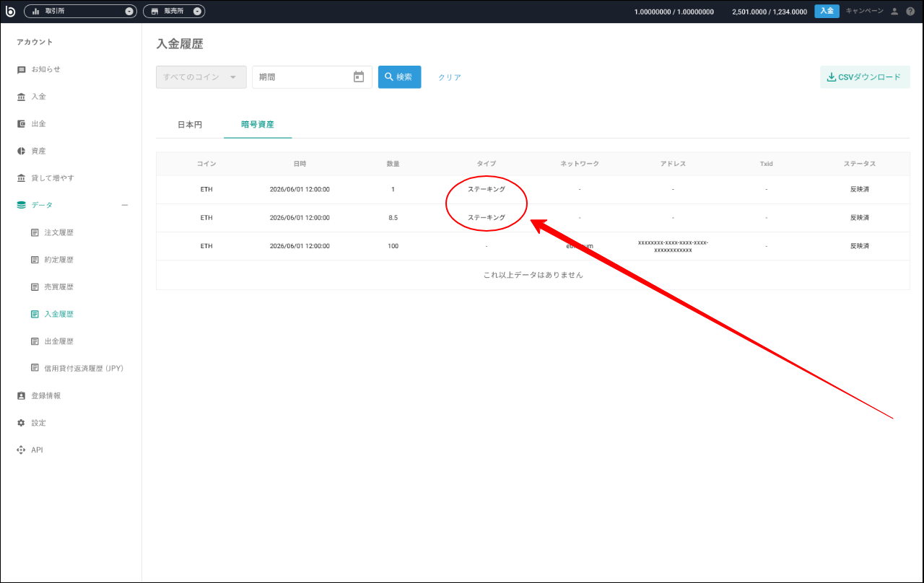The width and height of the screenshot is (924, 583).
Task: Click the 登録情報 ID card icon
Action: [x=21, y=395]
